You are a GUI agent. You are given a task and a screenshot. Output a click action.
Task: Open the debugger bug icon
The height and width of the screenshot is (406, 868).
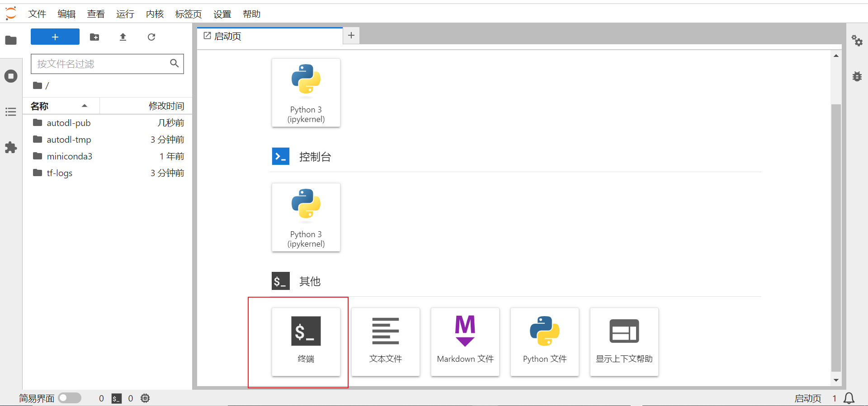pyautogui.click(x=857, y=76)
